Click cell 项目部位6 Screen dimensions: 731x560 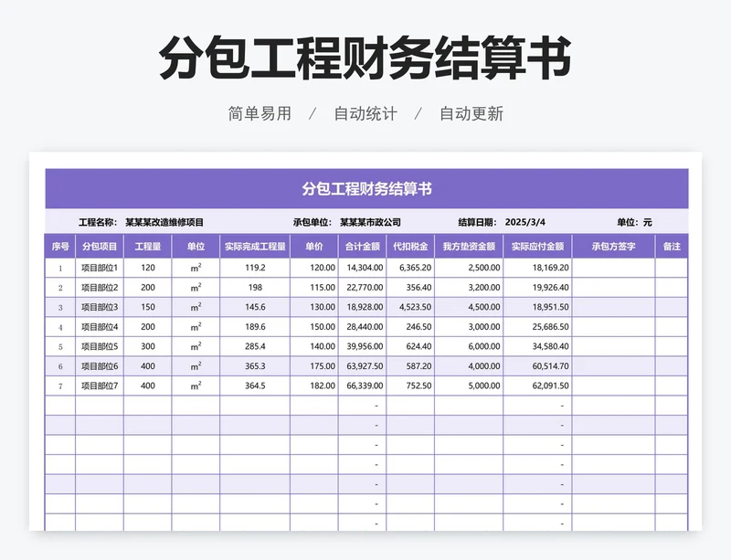tap(100, 366)
